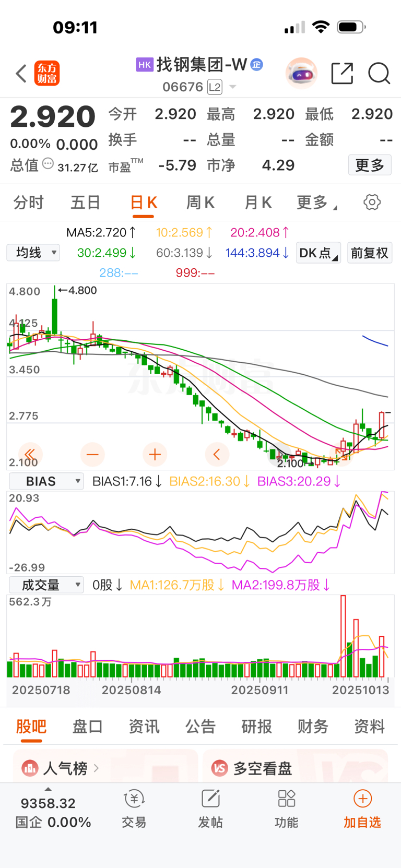Open the 资讯 tab
The width and height of the screenshot is (401, 868).
point(144,726)
